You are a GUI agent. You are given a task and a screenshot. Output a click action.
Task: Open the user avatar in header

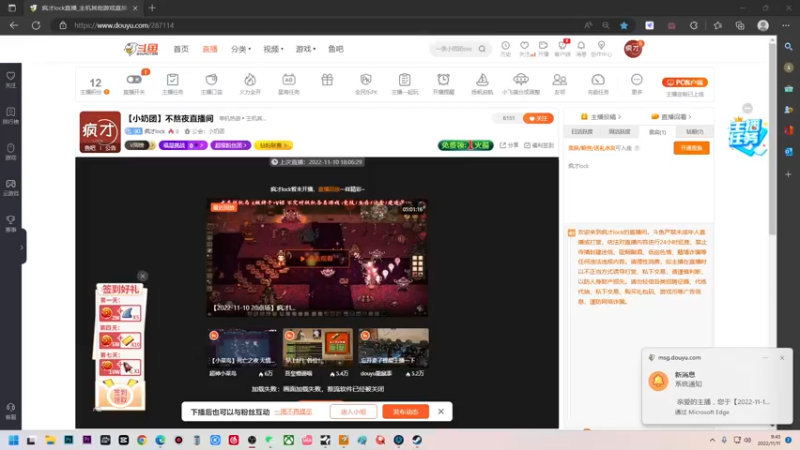pyautogui.click(x=633, y=49)
